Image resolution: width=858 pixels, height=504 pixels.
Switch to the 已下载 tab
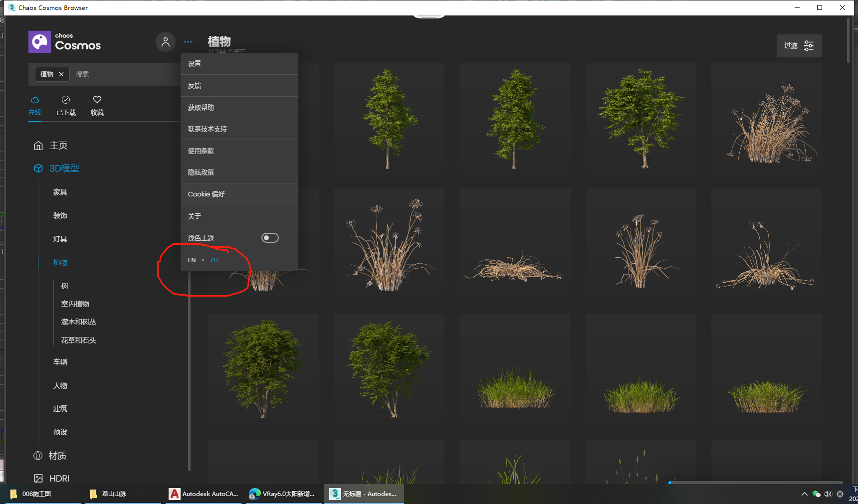point(66,106)
